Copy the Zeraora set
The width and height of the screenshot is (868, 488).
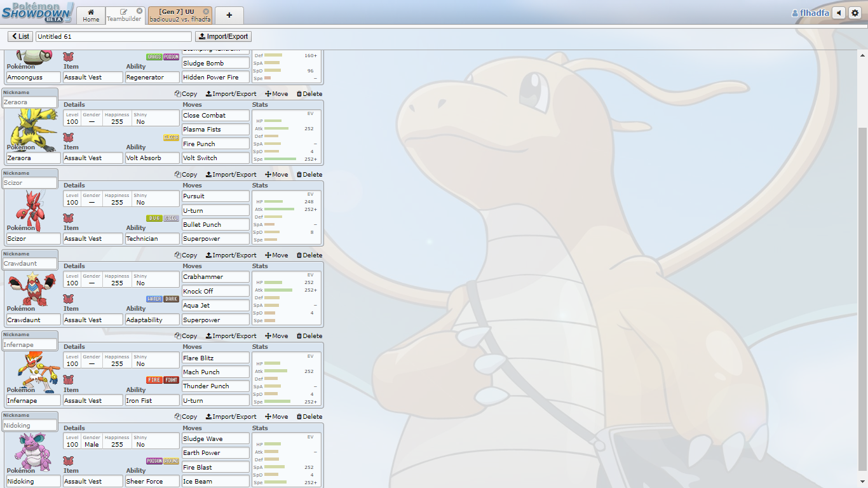(186, 94)
